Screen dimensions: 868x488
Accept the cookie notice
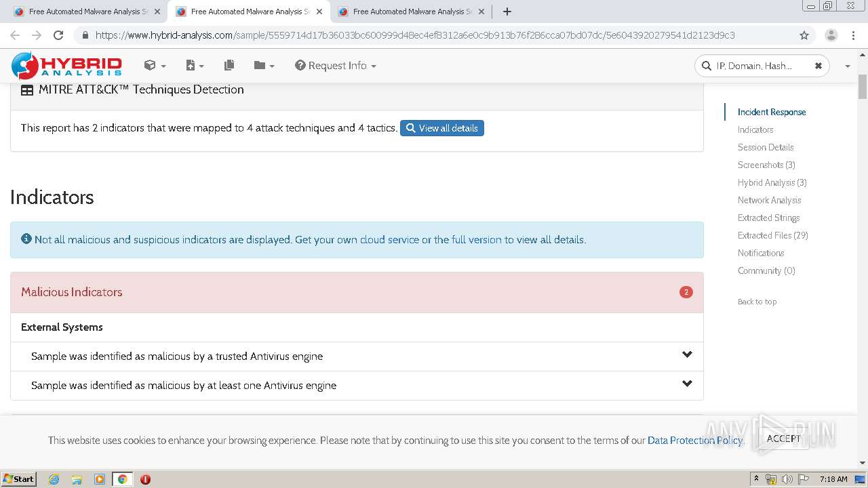pos(783,439)
